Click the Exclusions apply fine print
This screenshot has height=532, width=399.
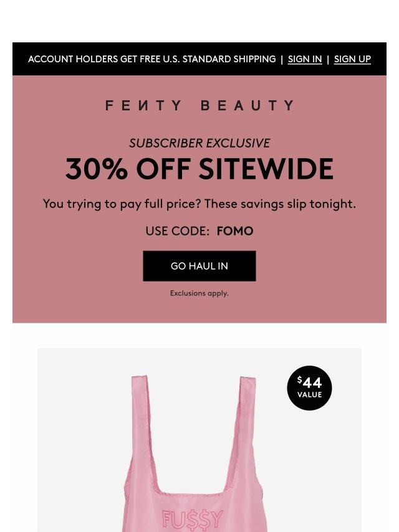(199, 293)
